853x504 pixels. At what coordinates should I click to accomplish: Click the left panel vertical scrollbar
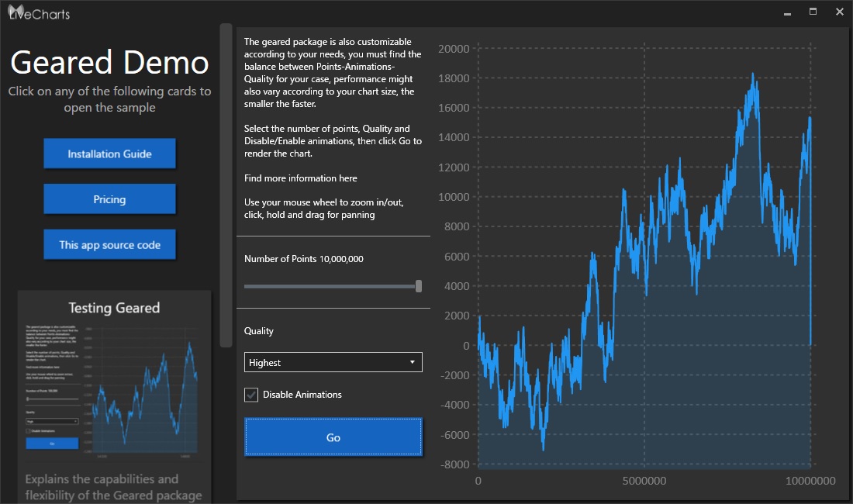tap(226, 186)
